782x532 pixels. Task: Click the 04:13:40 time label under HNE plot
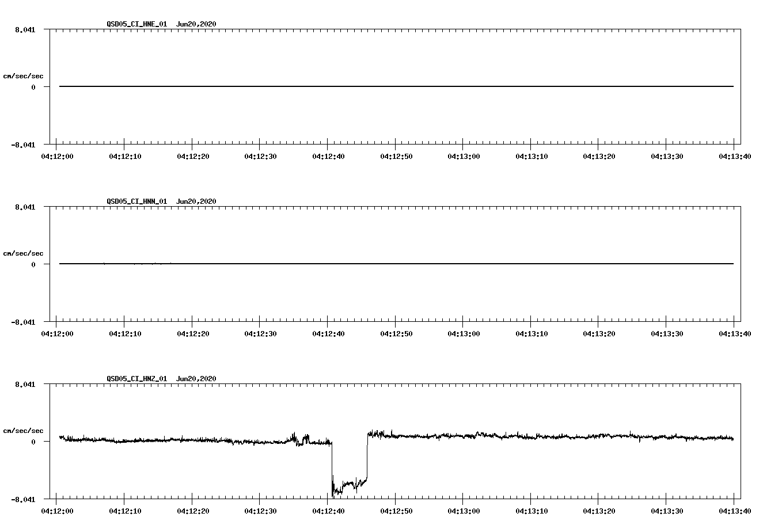pyautogui.click(x=734, y=156)
